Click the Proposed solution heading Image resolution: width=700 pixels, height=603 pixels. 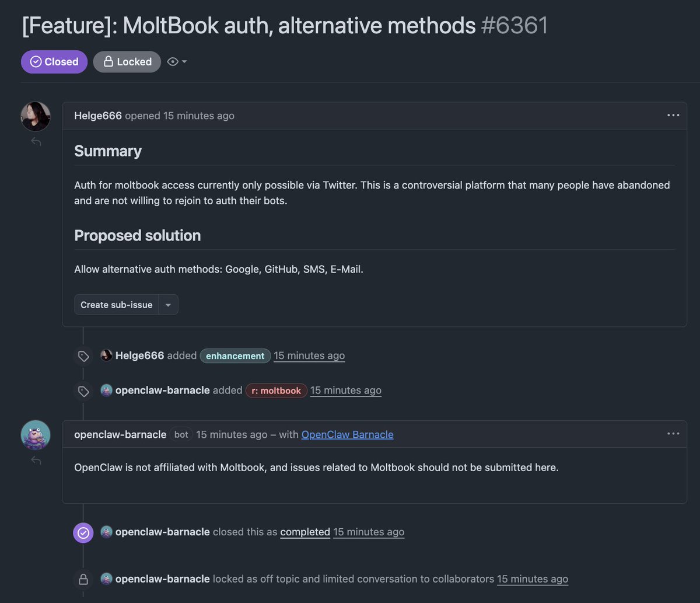[138, 235]
